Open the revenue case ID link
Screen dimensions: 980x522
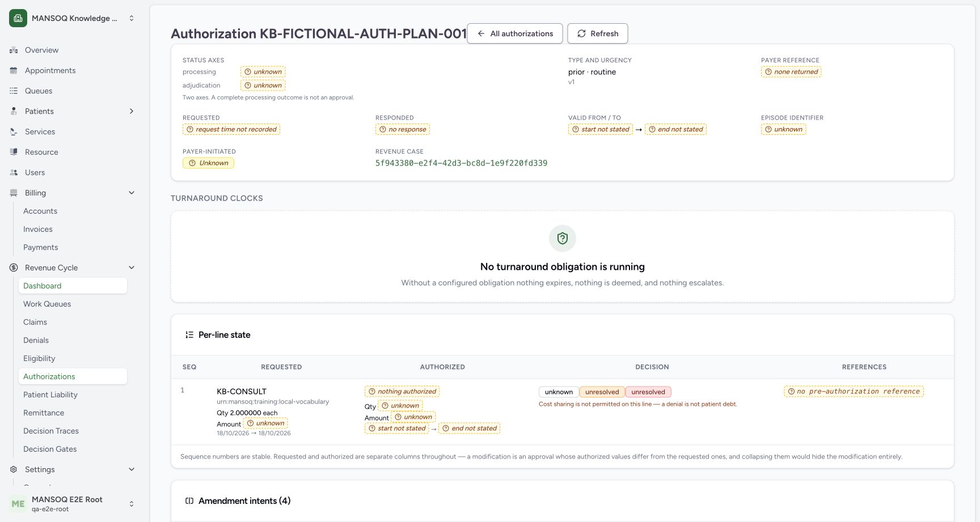click(x=461, y=163)
